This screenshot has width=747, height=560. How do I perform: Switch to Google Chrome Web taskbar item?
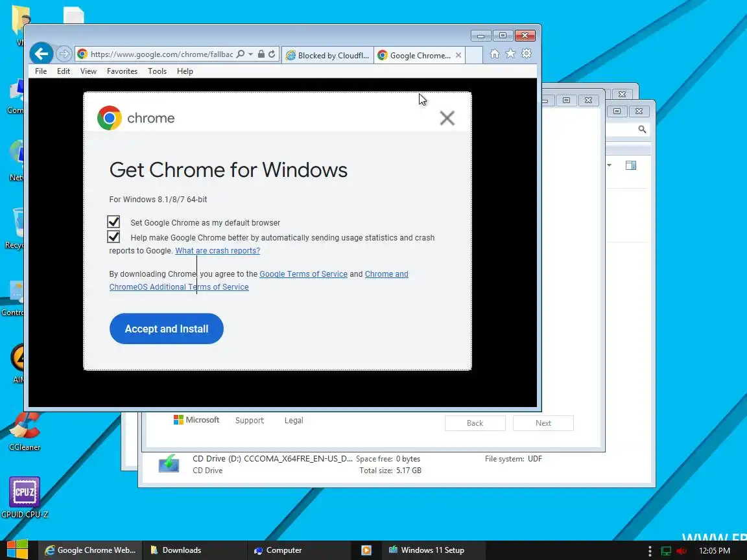pyautogui.click(x=91, y=550)
